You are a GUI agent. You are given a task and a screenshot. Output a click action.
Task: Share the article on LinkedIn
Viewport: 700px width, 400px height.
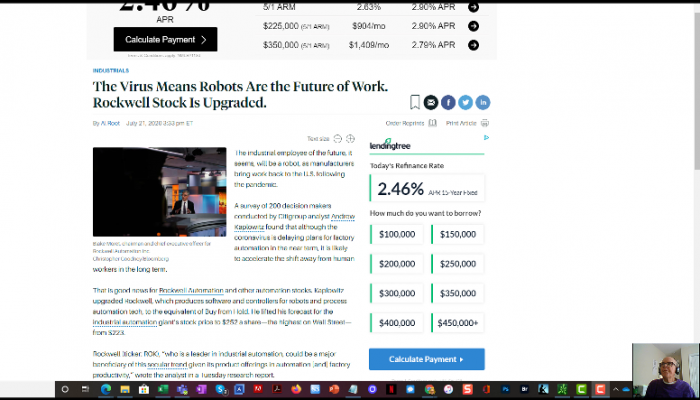(x=483, y=102)
